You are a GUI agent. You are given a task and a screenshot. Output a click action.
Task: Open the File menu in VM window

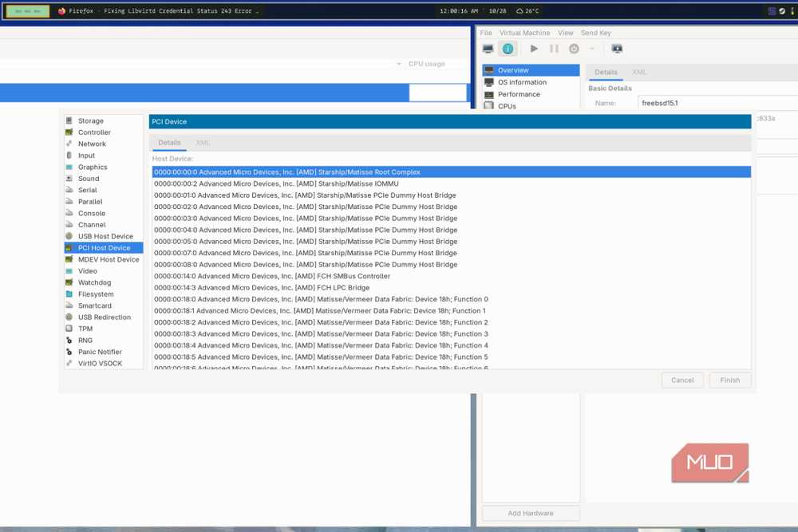pos(486,33)
